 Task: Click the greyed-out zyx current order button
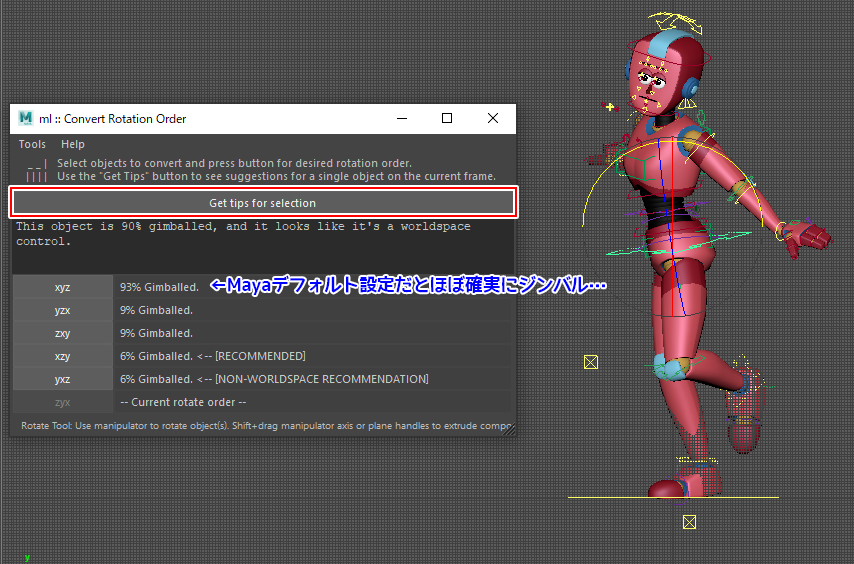point(62,402)
